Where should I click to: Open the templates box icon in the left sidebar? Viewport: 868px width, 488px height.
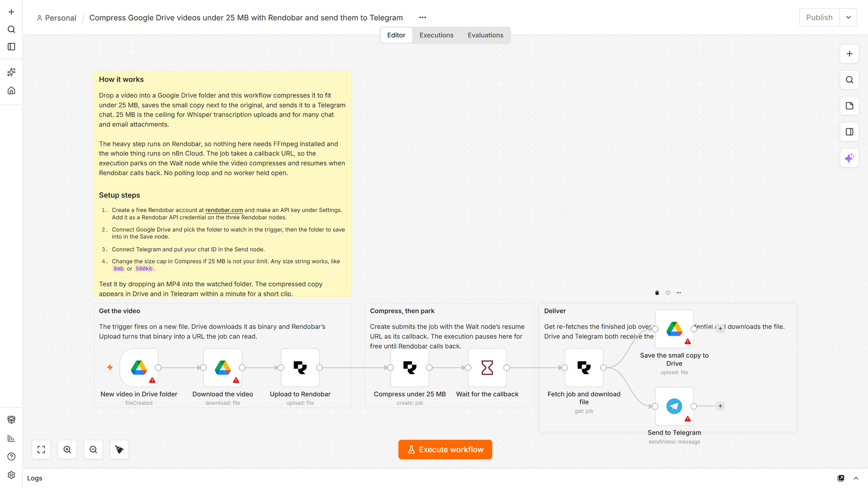(x=11, y=420)
